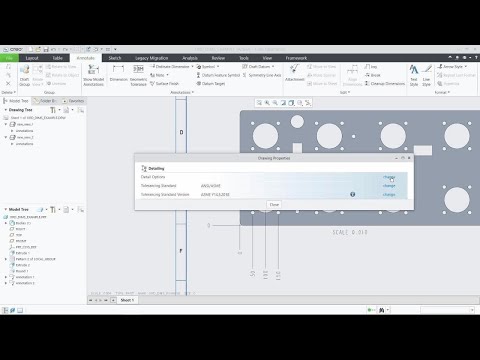Open the Framework ribbon tab
Screen dimensions: 480x360
pyautogui.click(x=296, y=58)
